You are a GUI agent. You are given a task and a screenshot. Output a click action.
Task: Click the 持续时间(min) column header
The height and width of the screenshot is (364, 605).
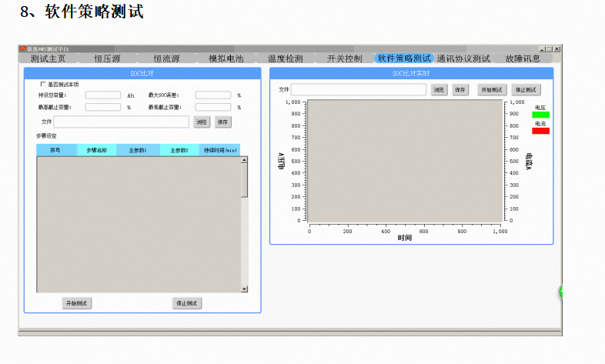click(x=219, y=151)
